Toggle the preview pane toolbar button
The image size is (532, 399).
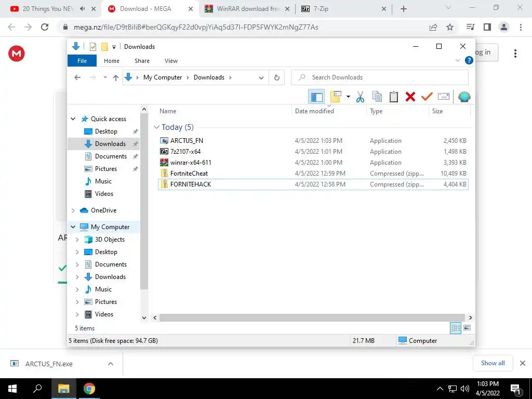coord(316,97)
